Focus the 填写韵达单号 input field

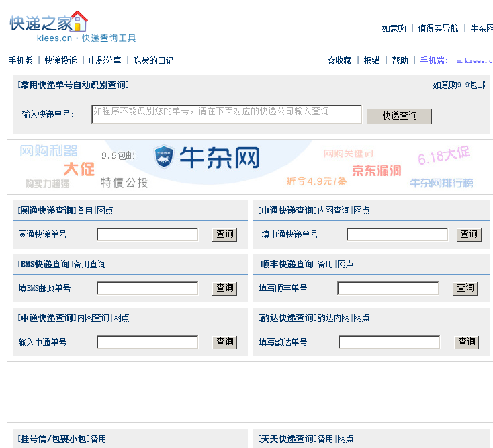pos(390,342)
